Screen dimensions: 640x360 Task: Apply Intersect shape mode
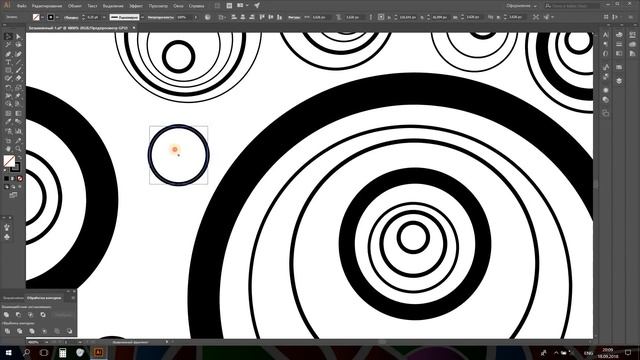click(31, 315)
